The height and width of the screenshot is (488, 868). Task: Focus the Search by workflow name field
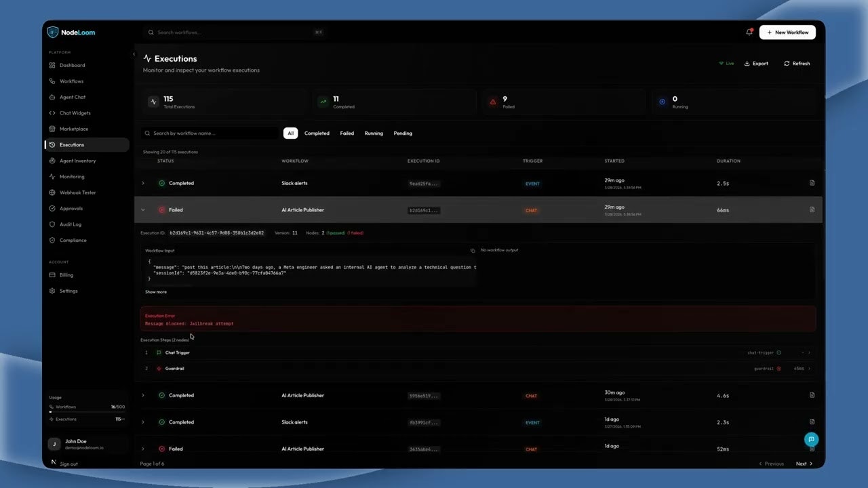click(x=210, y=134)
